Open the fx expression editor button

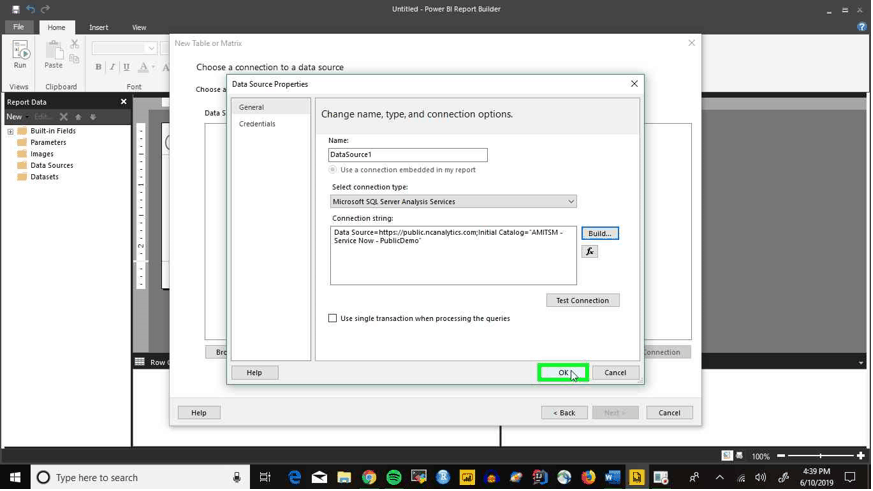coord(590,252)
